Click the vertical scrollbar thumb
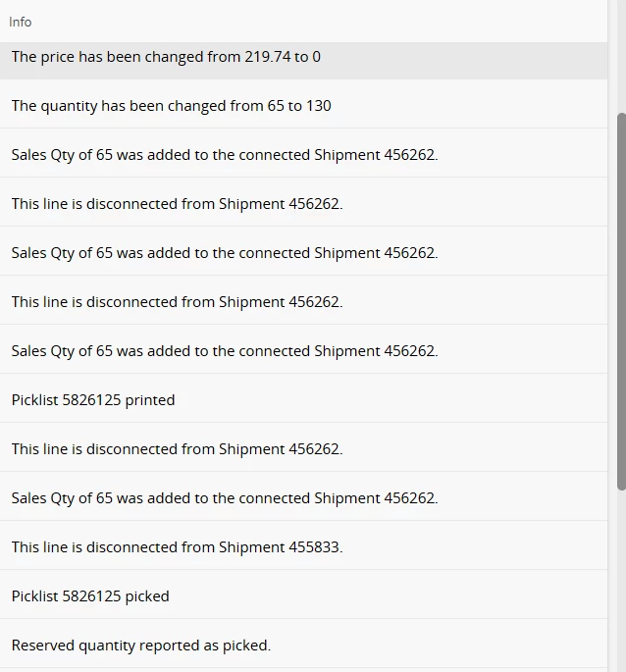The width and height of the screenshot is (626, 672). coord(621,301)
